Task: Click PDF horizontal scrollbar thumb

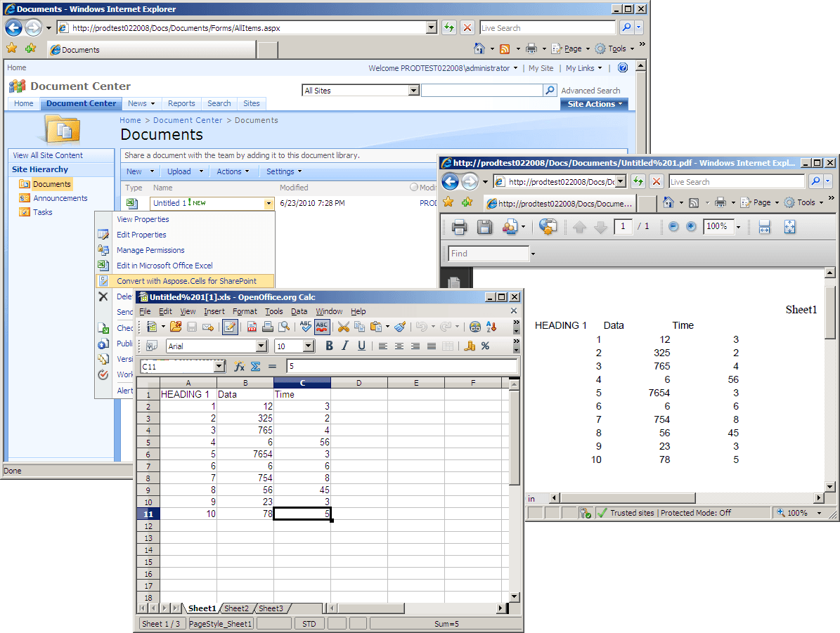Action: (627, 498)
